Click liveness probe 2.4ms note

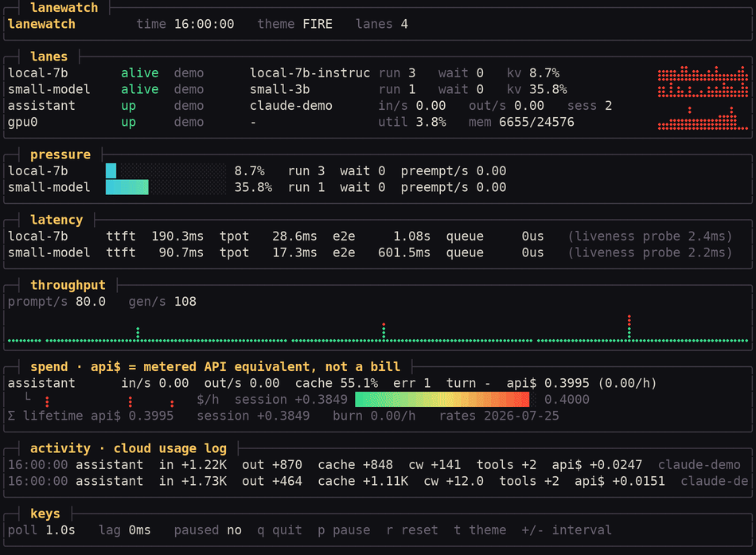pyautogui.click(x=650, y=236)
